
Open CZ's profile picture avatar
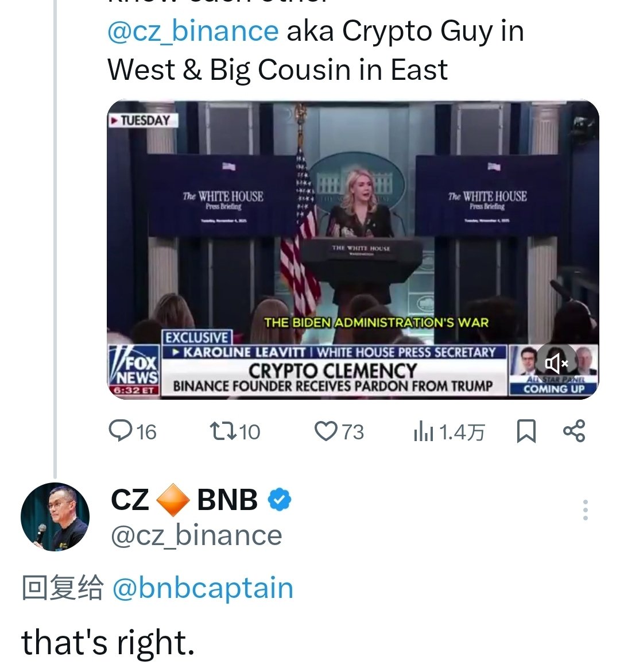tap(55, 517)
